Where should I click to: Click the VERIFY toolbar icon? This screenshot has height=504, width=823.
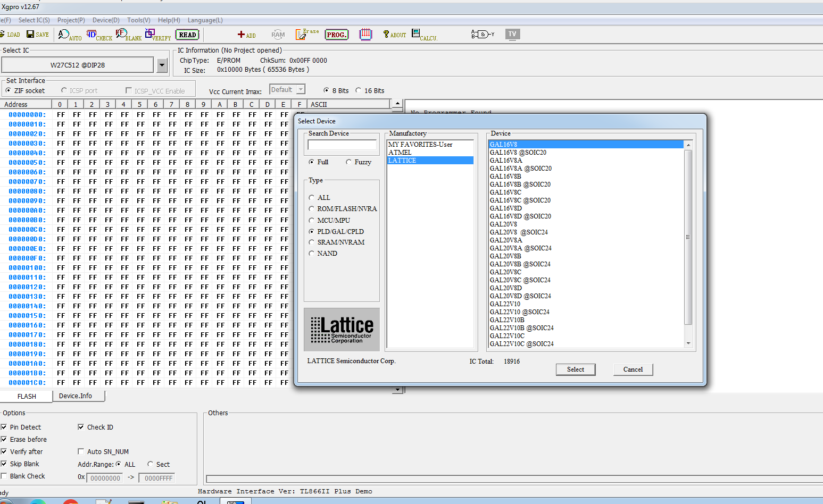158,35
